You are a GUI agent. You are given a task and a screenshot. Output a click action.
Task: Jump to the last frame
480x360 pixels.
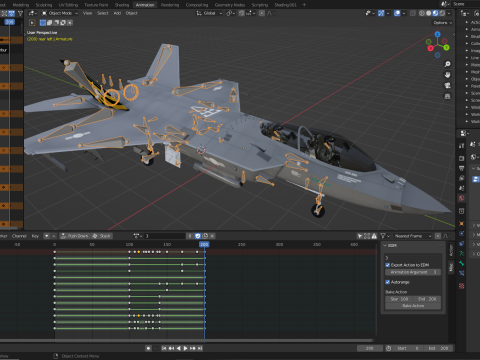point(200,348)
